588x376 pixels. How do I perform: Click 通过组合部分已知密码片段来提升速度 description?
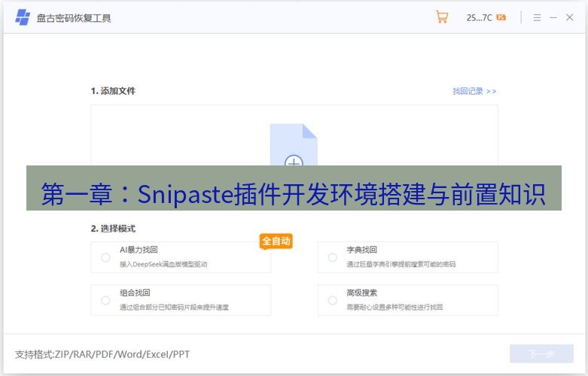174,308
